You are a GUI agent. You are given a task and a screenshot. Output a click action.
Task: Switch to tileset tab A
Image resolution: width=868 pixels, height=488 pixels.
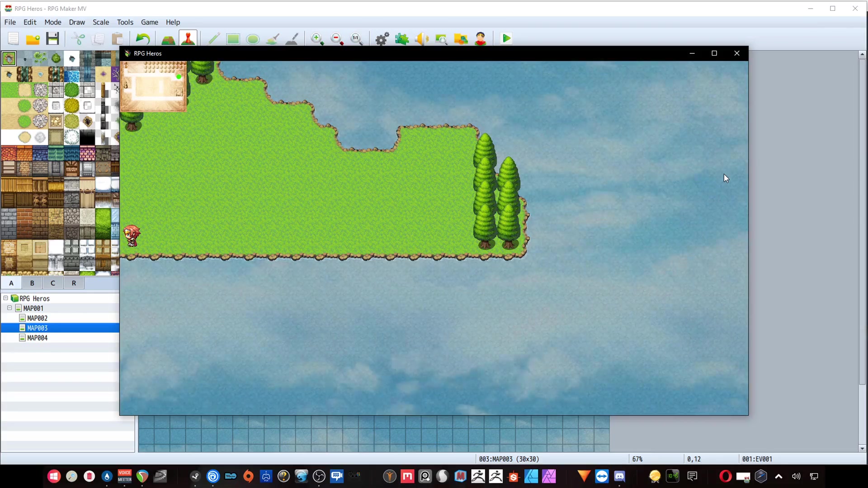click(11, 283)
